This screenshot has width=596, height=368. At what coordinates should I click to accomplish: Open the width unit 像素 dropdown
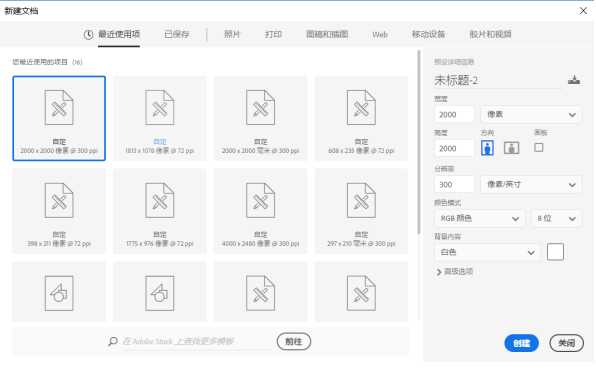click(x=531, y=114)
